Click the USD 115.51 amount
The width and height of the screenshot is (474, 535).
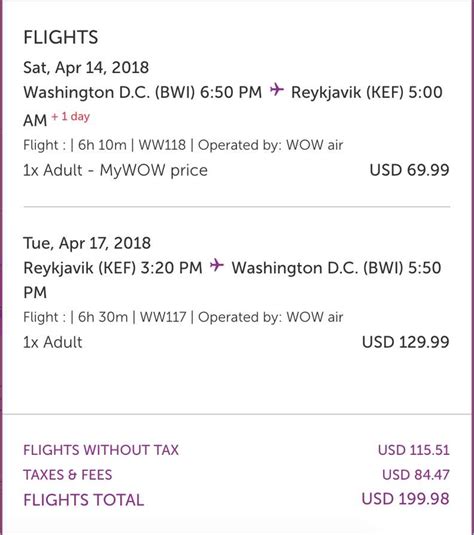point(414,450)
